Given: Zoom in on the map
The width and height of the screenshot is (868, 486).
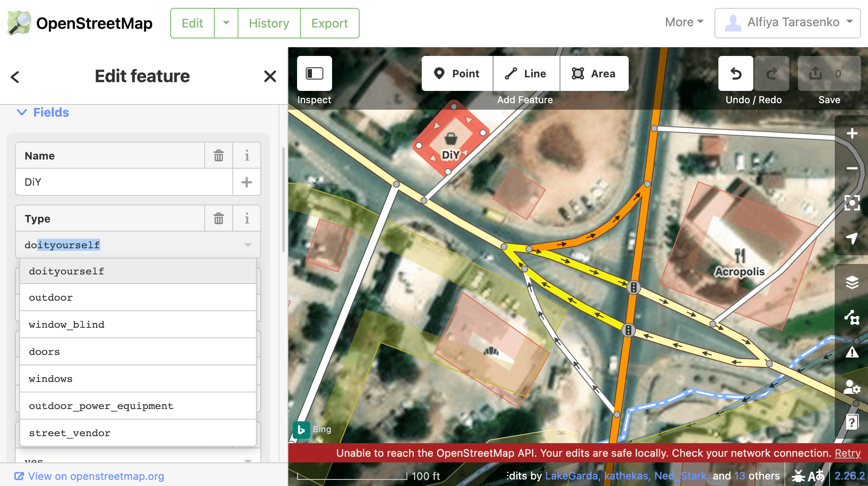Looking at the screenshot, I should (x=852, y=133).
